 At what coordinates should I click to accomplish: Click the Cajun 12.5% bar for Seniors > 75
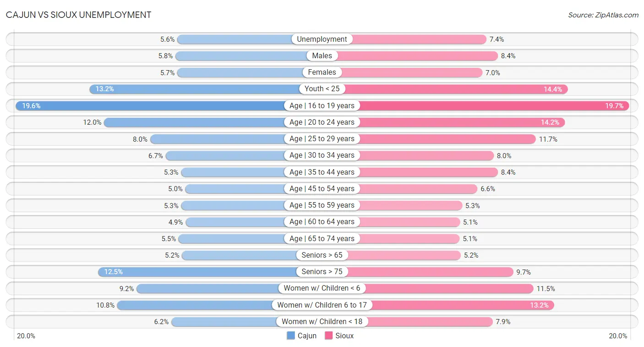[210, 272]
